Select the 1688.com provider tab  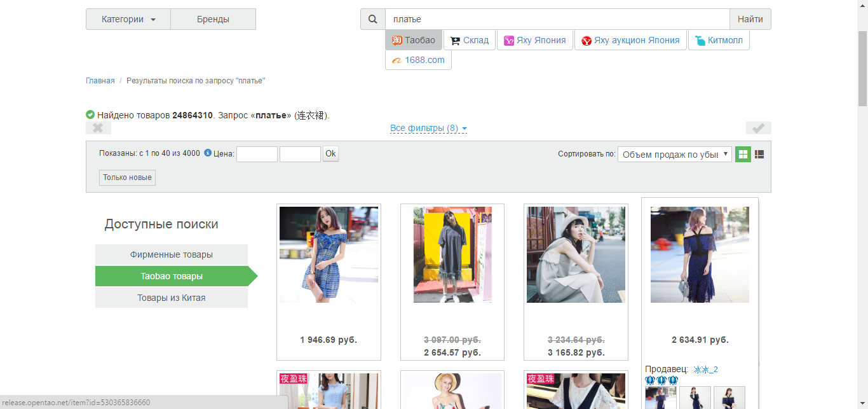[x=418, y=60]
